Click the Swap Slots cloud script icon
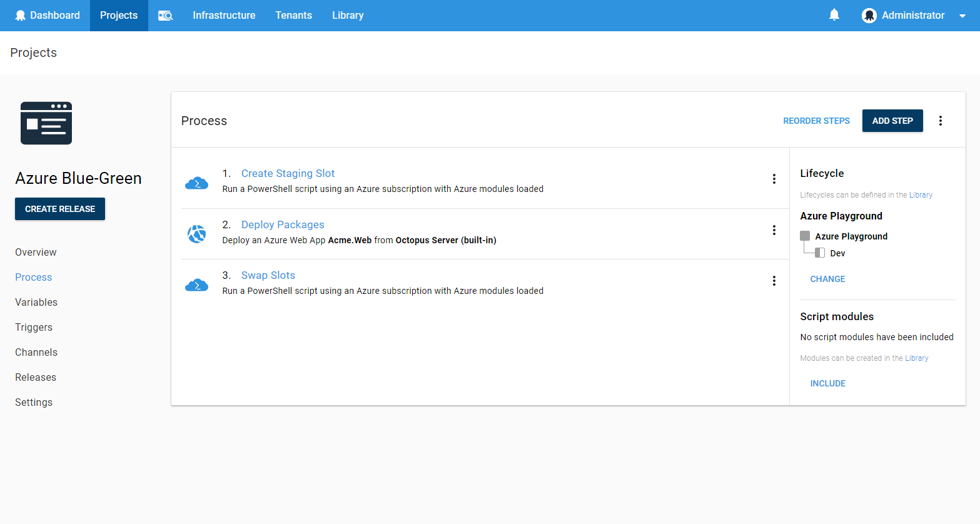Image resolution: width=980 pixels, height=524 pixels. tap(196, 285)
